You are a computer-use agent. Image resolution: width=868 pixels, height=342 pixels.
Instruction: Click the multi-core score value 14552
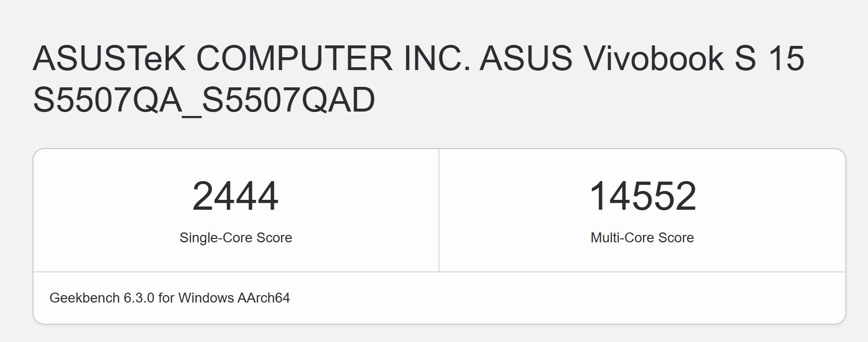[643, 196]
